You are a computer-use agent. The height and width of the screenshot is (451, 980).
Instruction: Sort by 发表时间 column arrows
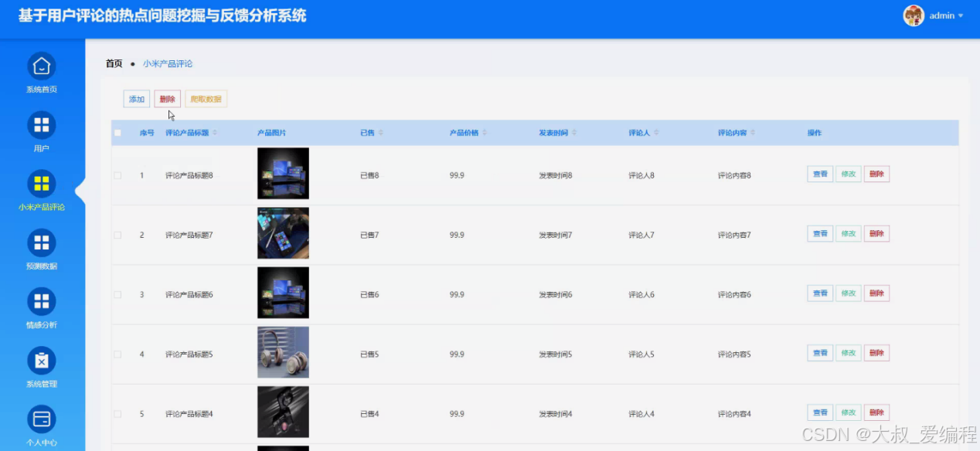tap(574, 133)
